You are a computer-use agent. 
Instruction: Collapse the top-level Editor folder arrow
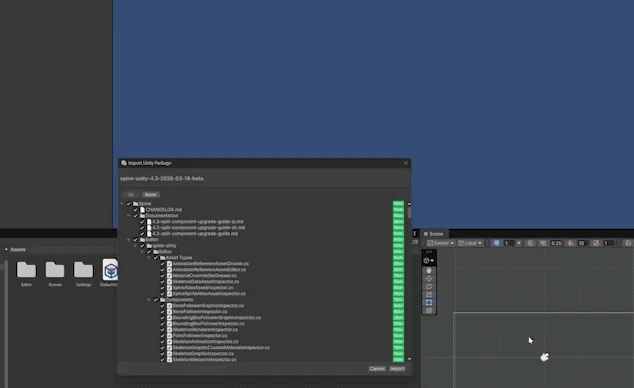coord(129,240)
